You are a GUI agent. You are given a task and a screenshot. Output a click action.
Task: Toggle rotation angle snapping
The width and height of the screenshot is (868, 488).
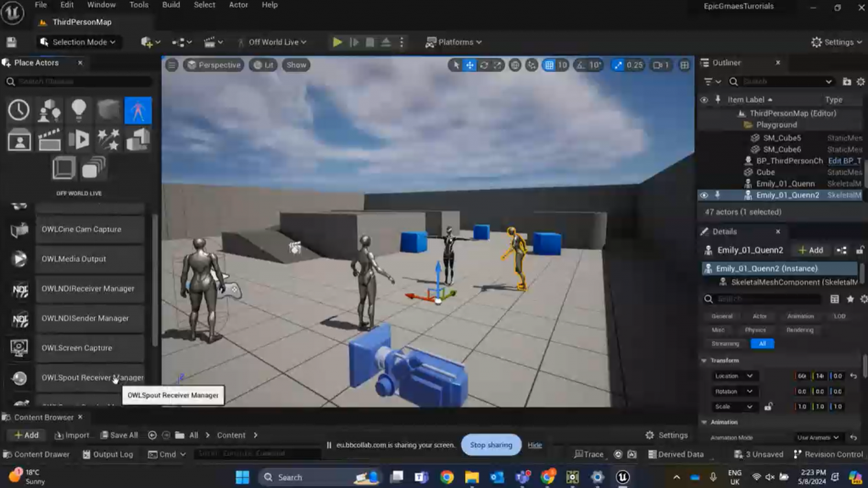(x=580, y=64)
